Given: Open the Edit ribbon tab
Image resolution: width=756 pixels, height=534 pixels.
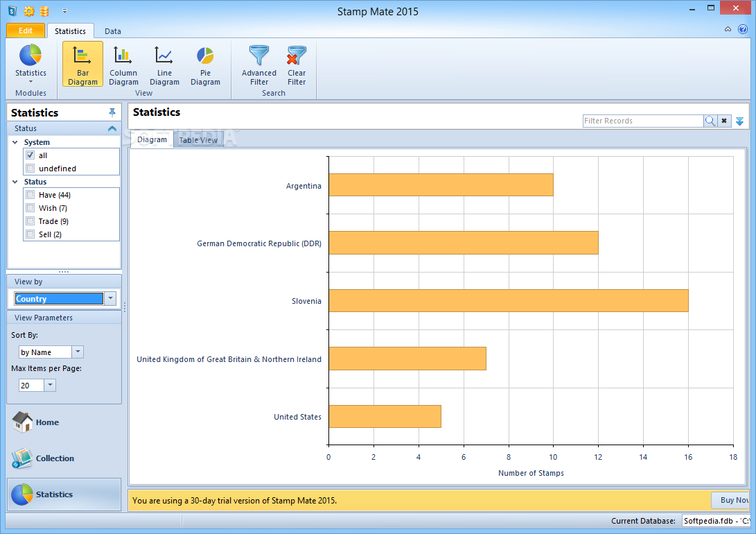Looking at the screenshot, I should 26,31.
